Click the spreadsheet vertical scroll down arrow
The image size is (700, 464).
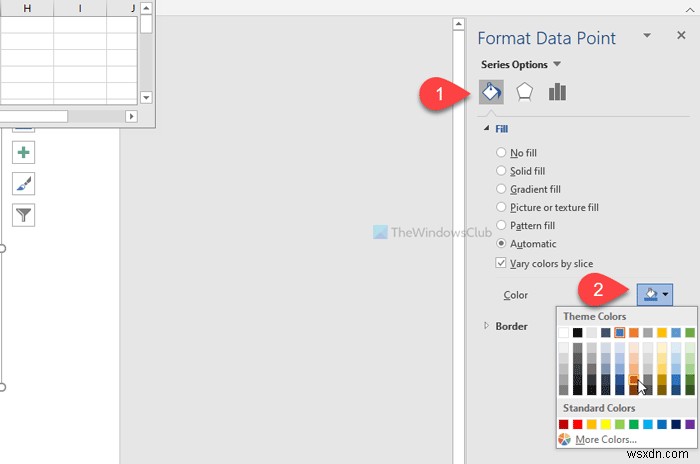(146, 97)
